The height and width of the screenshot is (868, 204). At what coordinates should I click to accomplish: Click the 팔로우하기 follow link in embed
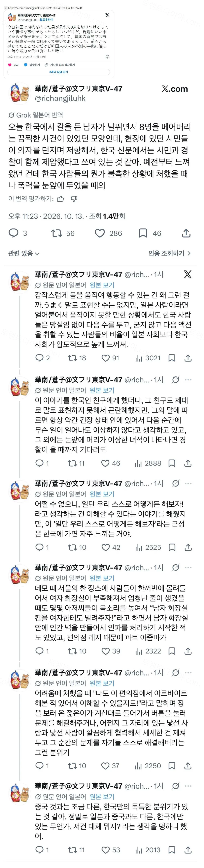pos(46,20)
